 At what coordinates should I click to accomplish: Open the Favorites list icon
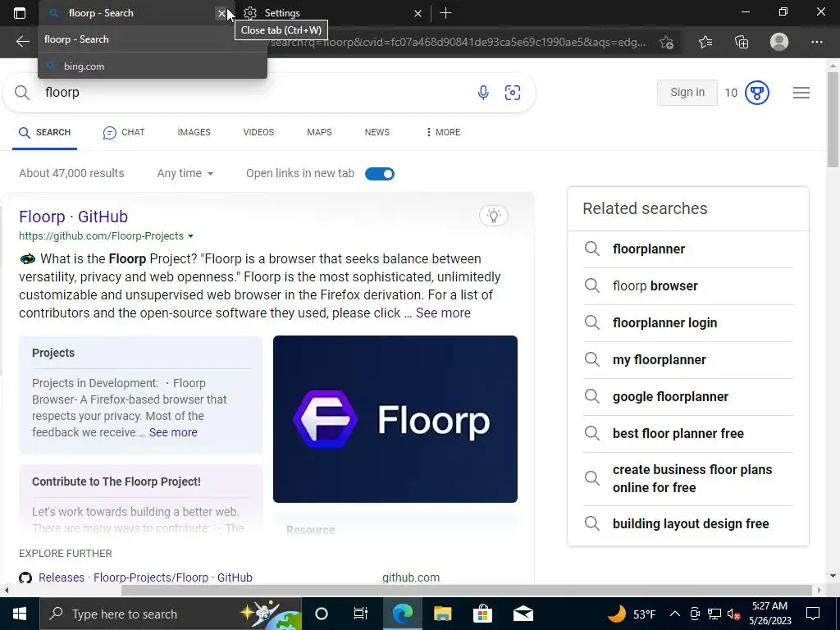coord(705,42)
